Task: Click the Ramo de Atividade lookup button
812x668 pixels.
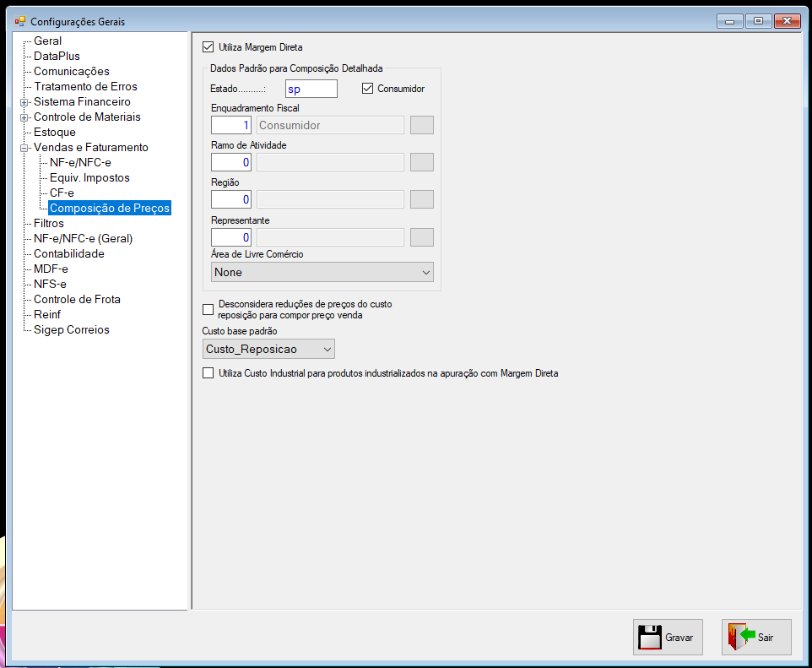Action: point(421,162)
